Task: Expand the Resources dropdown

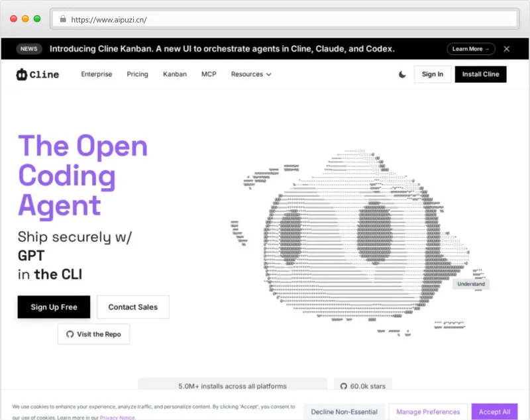Action: (x=250, y=74)
